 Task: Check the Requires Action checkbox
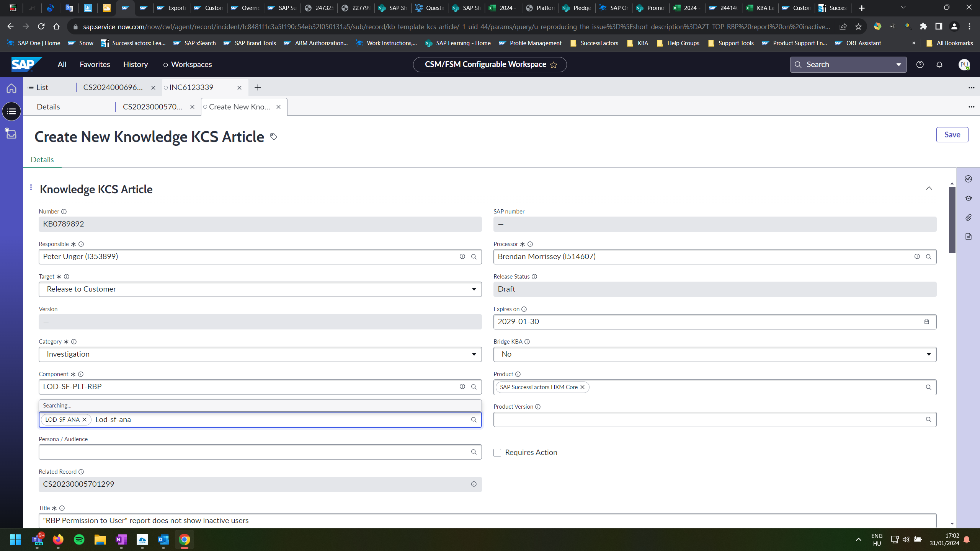coord(497,453)
